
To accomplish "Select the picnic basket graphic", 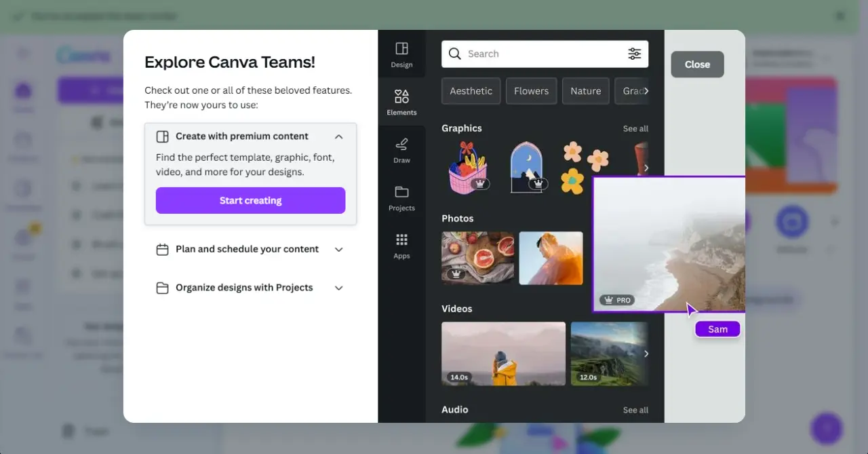I will (x=468, y=168).
